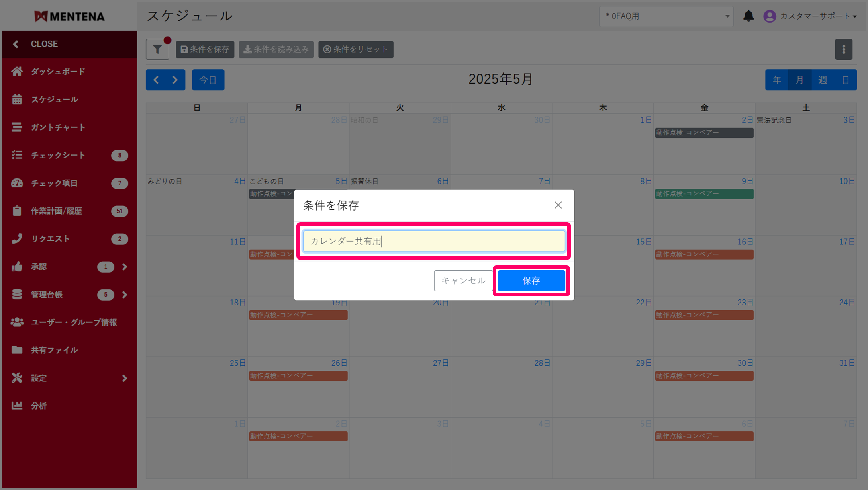Click the Dashboard home icon in sidebar
The image size is (868, 490).
tap(17, 72)
